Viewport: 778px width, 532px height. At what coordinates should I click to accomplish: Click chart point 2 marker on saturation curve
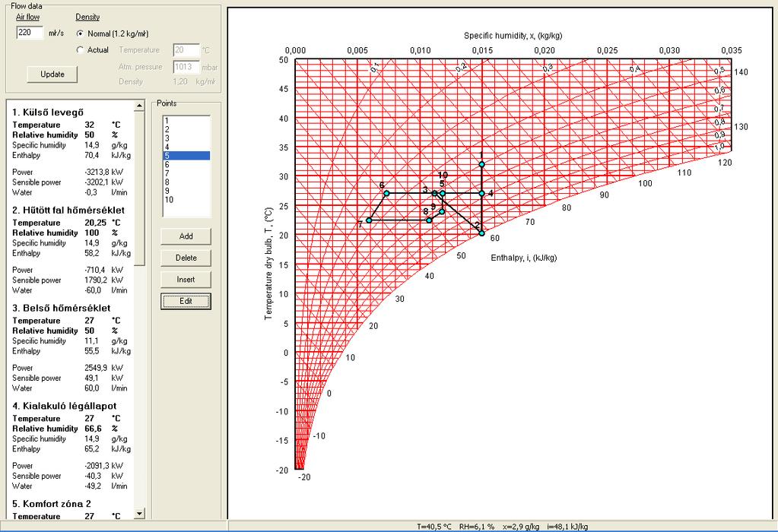coord(481,233)
